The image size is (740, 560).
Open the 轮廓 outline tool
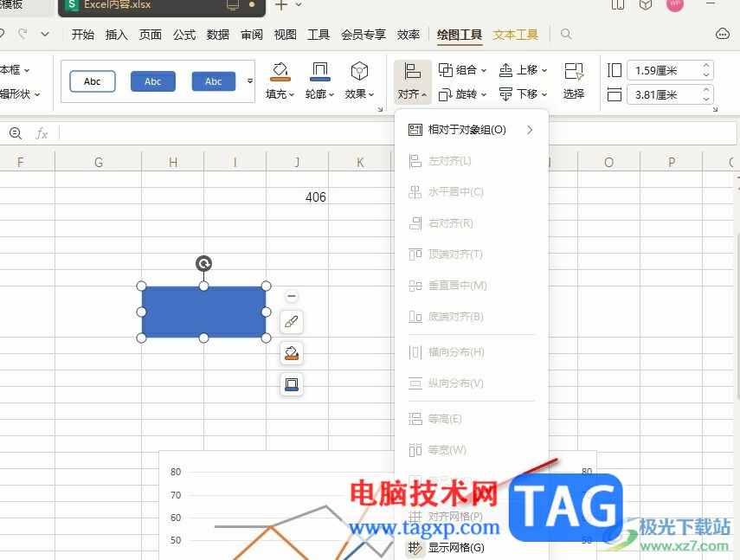tap(319, 81)
